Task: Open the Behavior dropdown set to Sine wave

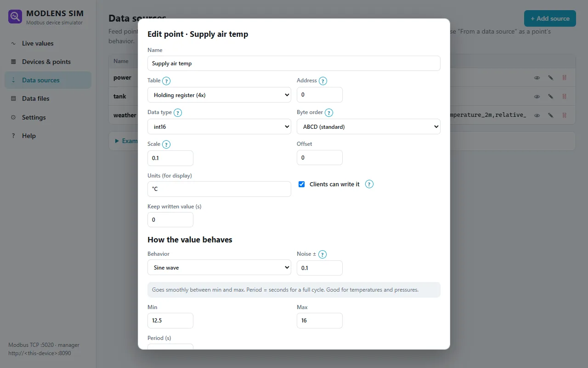Action: 219,267
